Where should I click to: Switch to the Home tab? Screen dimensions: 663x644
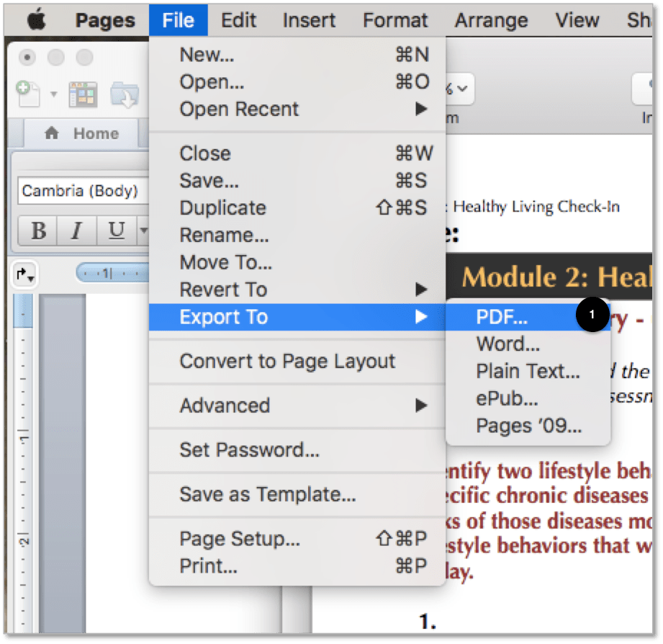(81, 134)
